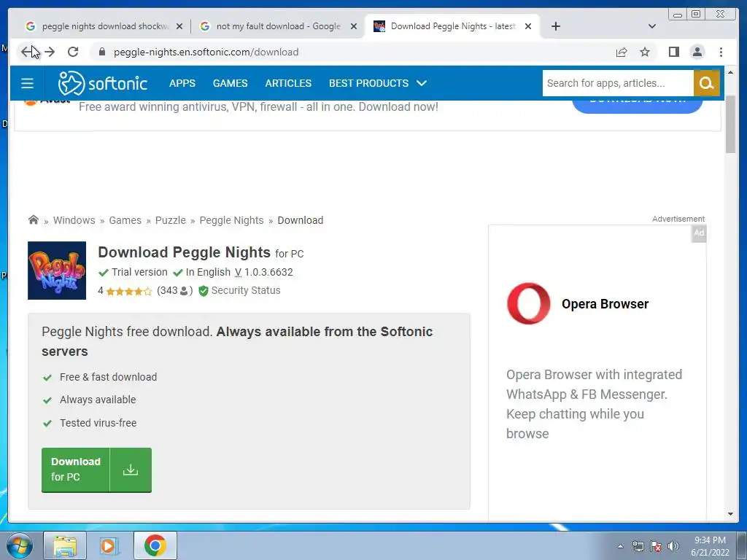Screen dimensions: 747x560
Task: Click version text 1.0.3.6632
Action: tap(268, 272)
